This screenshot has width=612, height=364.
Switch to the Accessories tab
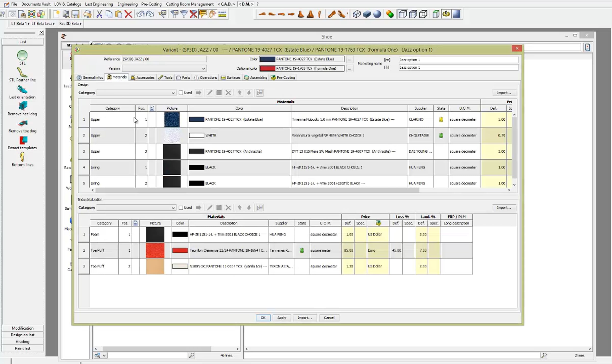click(x=143, y=77)
